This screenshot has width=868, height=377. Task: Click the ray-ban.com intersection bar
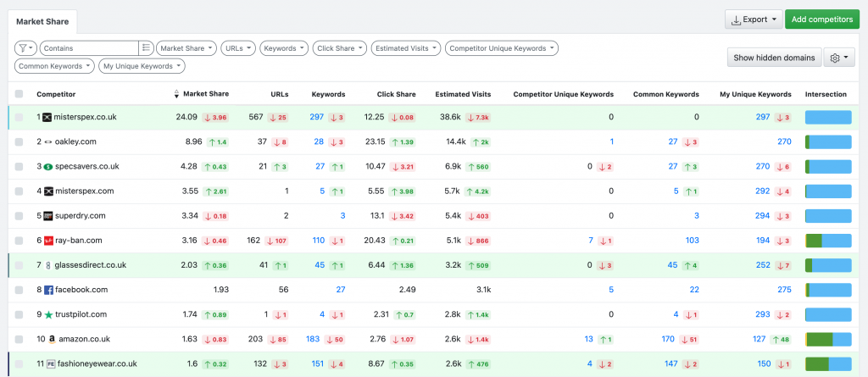828,241
